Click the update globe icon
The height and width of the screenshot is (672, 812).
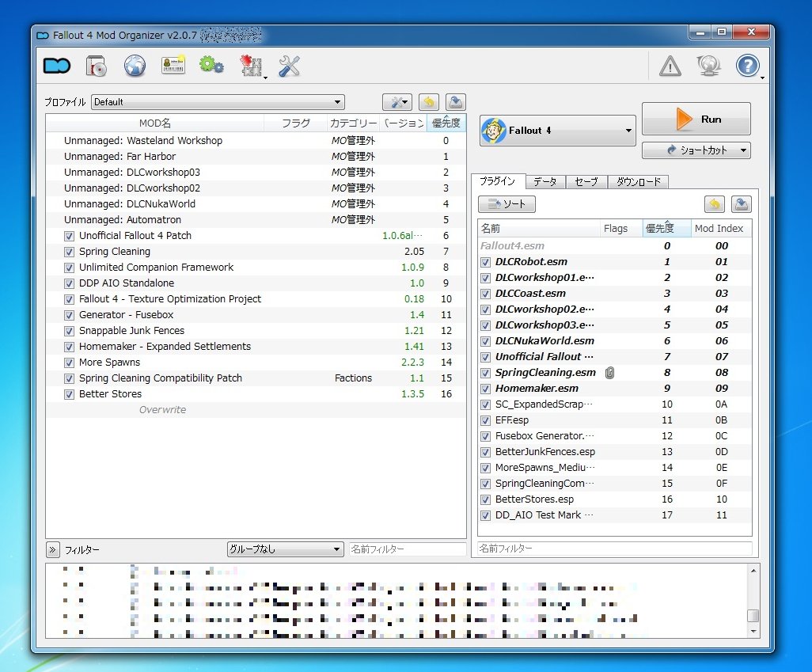click(x=708, y=66)
